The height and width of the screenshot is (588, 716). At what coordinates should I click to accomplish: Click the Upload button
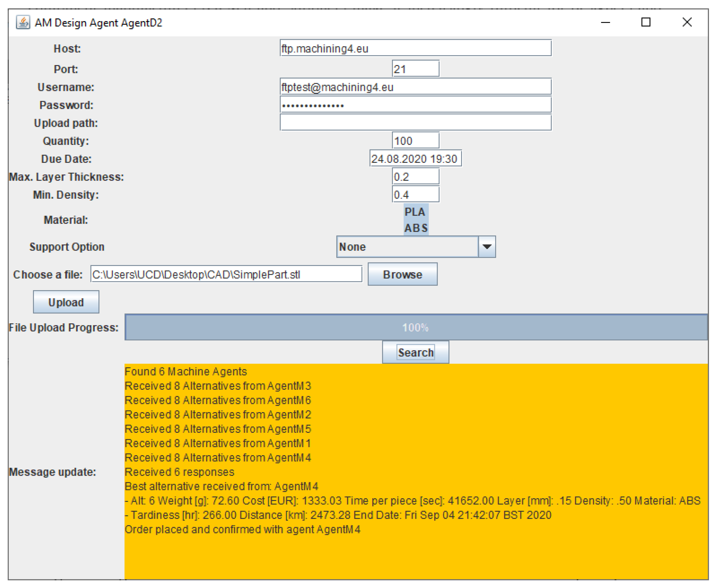[x=66, y=302]
